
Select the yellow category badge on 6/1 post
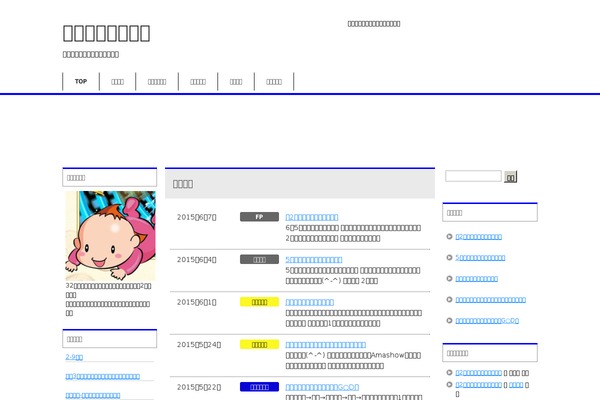(x=259, y=302)
